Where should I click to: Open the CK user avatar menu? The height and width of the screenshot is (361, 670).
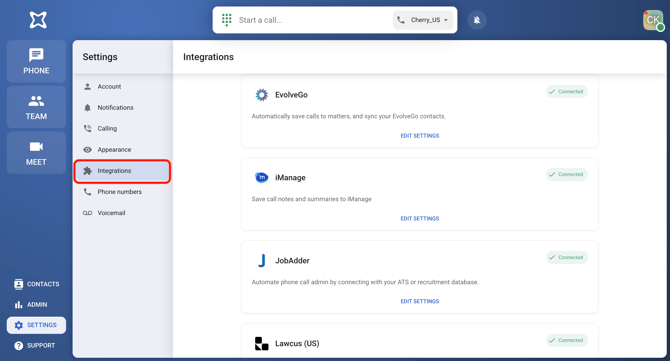(x=653, y=20)
